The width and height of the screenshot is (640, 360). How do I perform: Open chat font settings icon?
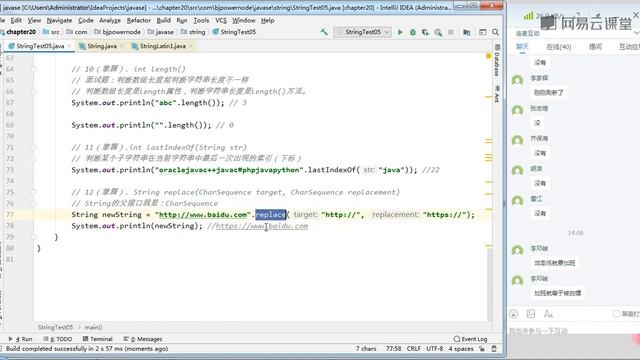point(548,313)
